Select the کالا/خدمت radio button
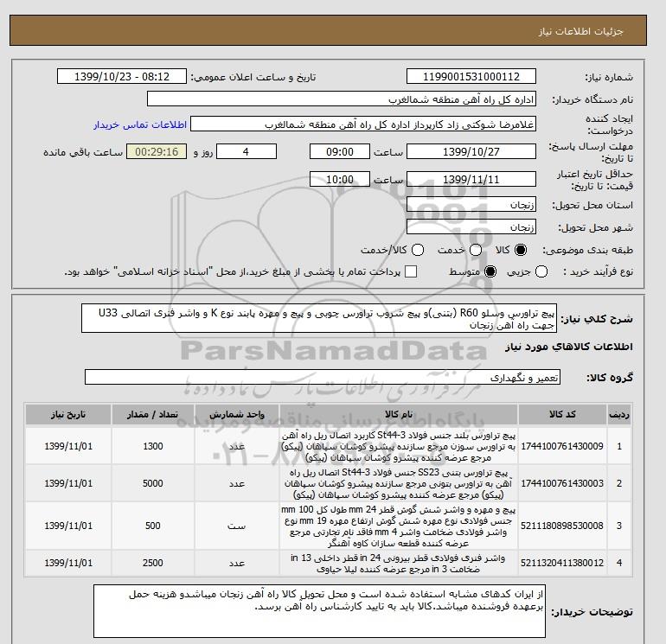Screen dimensions: 666x644 pyautogui.click(x=418, y=250)
